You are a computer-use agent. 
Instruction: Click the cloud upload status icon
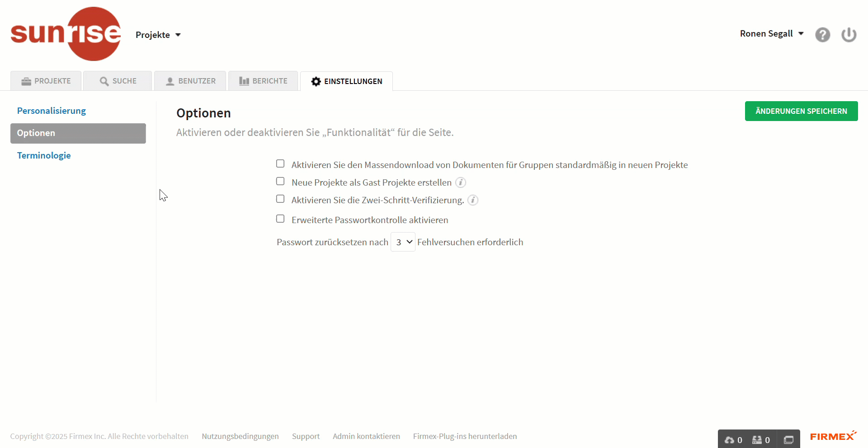729,440
